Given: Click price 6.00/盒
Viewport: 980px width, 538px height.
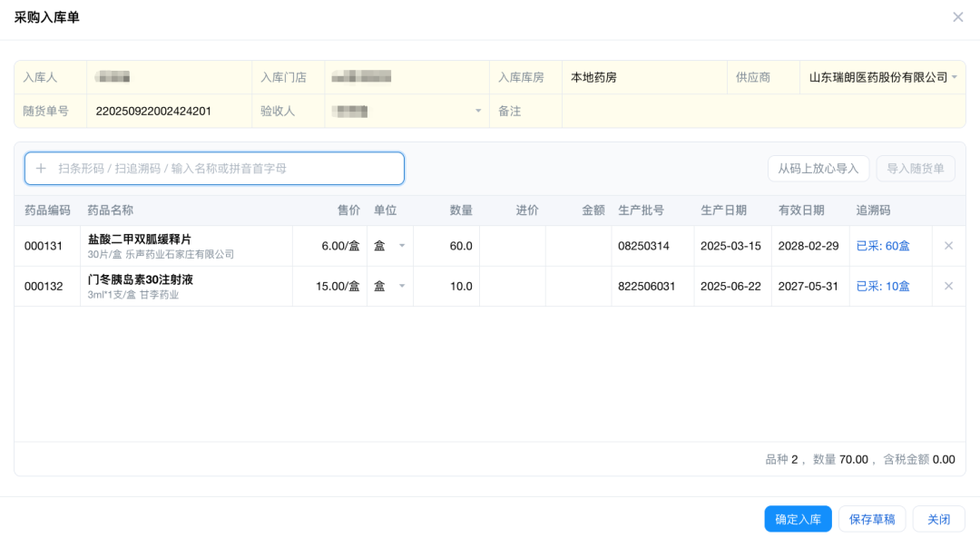Looking at the screenshot, I should click(340, 246).
